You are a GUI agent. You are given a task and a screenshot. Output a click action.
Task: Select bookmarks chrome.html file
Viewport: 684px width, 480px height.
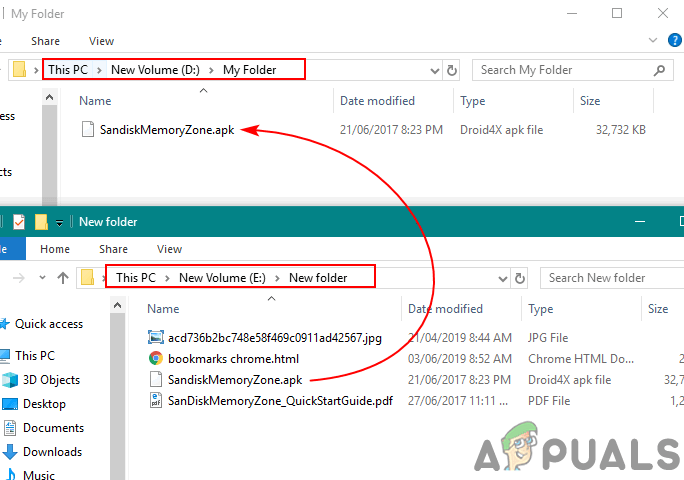coord(233,359)
